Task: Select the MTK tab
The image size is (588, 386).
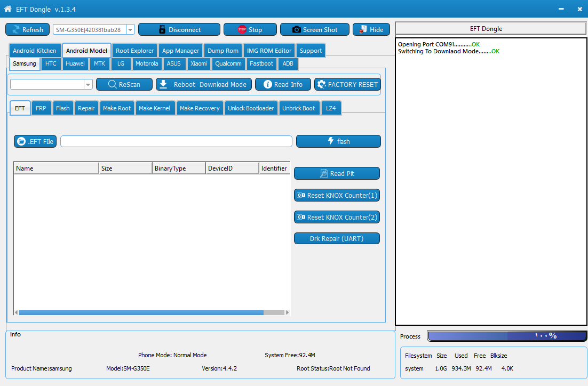Action: tap(99, 63)
